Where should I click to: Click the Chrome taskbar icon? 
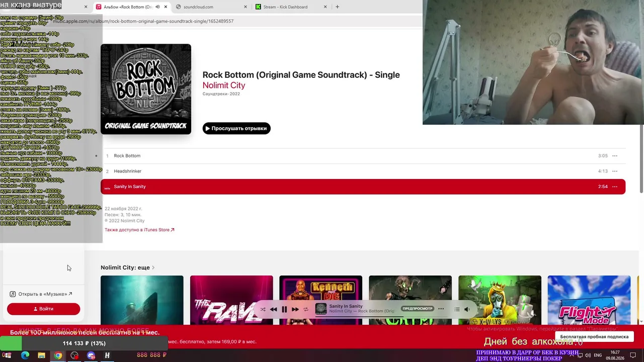click(x=58, y=355)
